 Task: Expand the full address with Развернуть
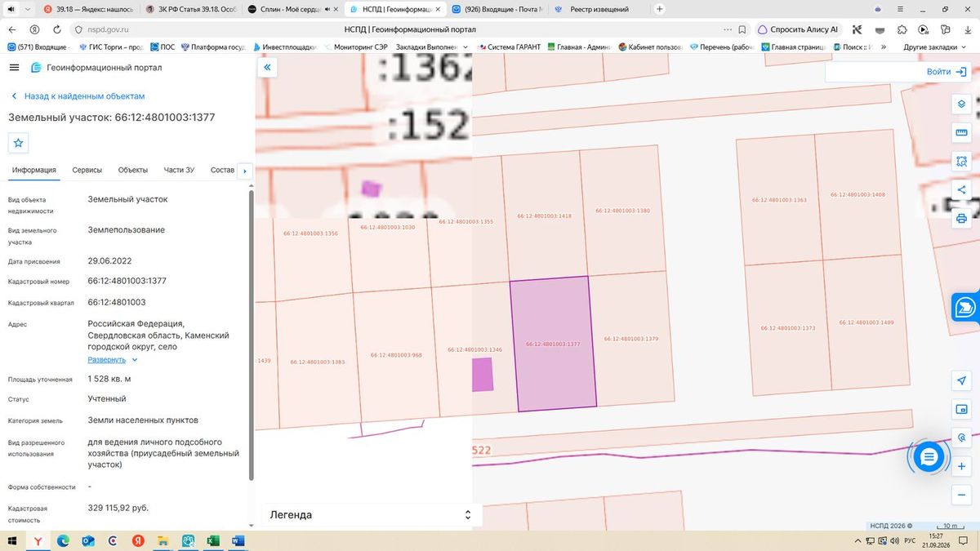coord(113,359)
